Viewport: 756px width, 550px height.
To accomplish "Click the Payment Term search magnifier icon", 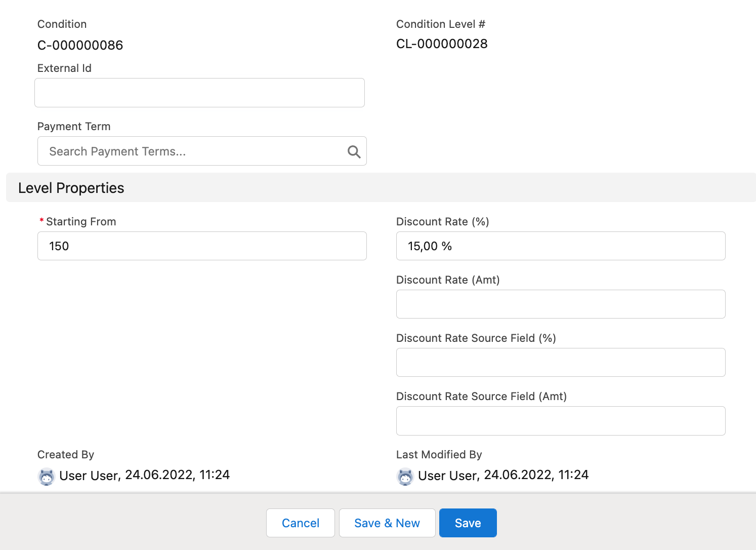I will 354,151.
